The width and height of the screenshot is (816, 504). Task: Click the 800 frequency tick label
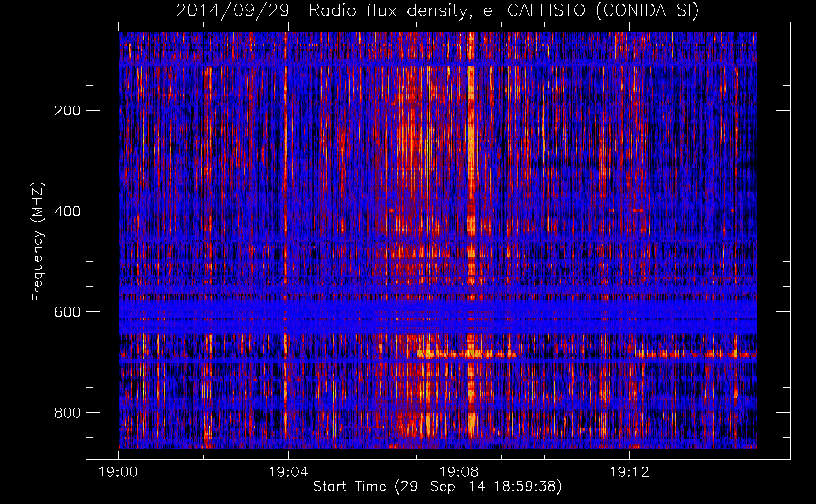[x=68, y=413]
